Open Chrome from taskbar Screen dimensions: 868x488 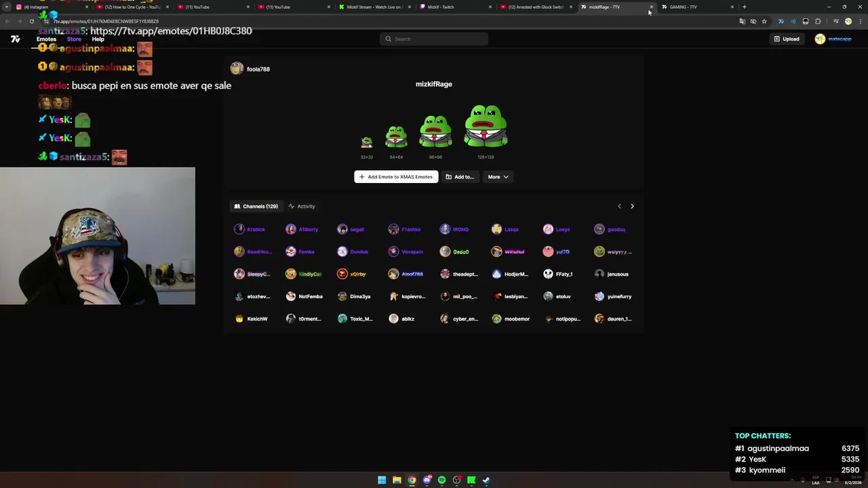[412, 480]
